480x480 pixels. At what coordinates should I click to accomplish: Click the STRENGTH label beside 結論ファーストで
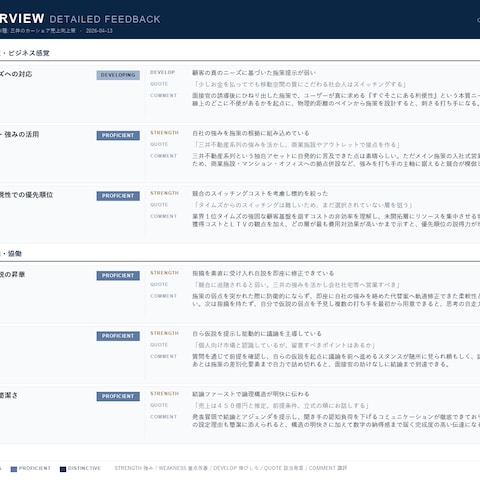coord(164,393)
